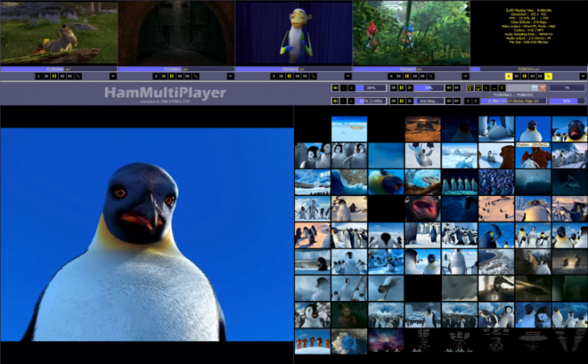Fast-forward player 3 video
This screenshot has width=588, height=364.
click(x=305, y=76)
